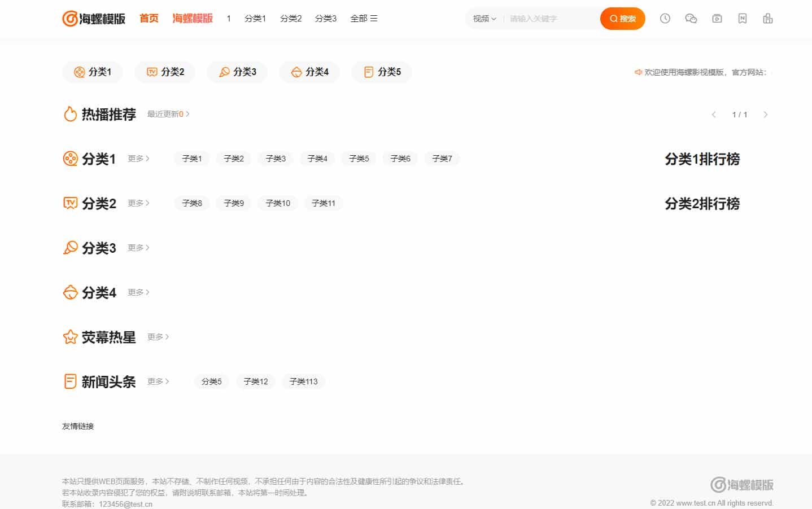
Task: Click the 1 / 1 page indicator
Action: [740, 115]
